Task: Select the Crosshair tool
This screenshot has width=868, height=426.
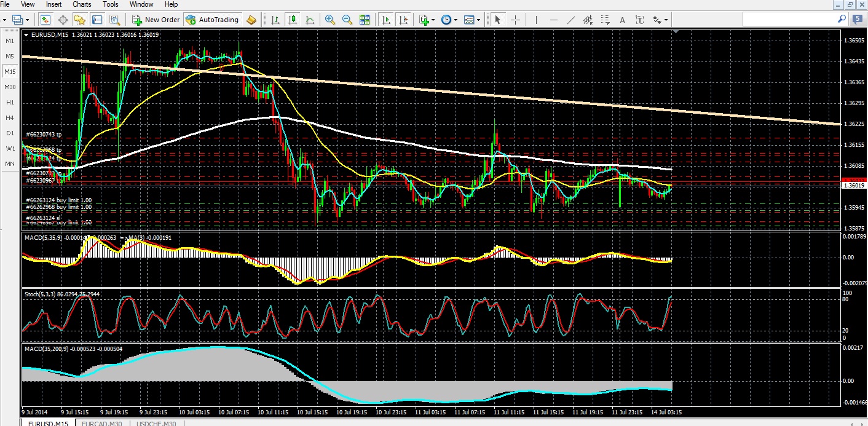Action: [x=515, y=20]
